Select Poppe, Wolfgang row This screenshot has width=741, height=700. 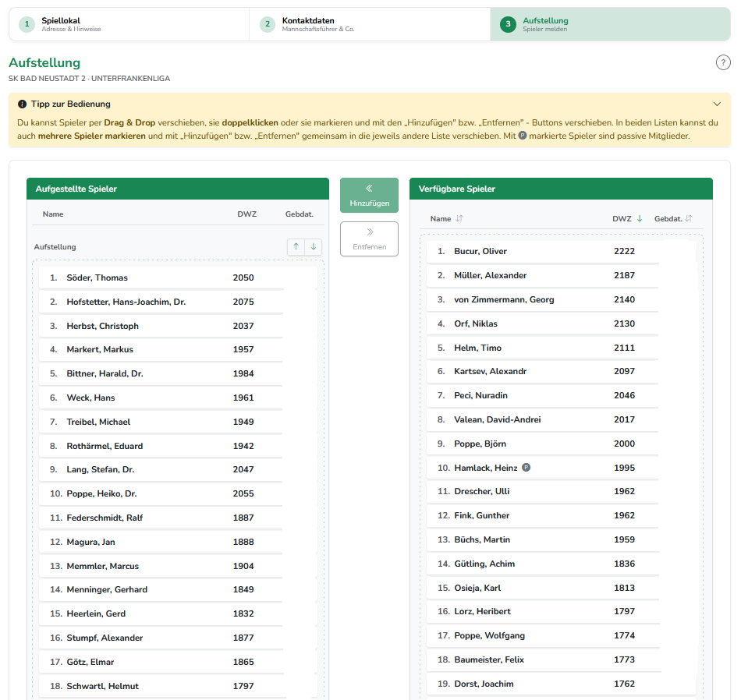[x=562, y=635]
